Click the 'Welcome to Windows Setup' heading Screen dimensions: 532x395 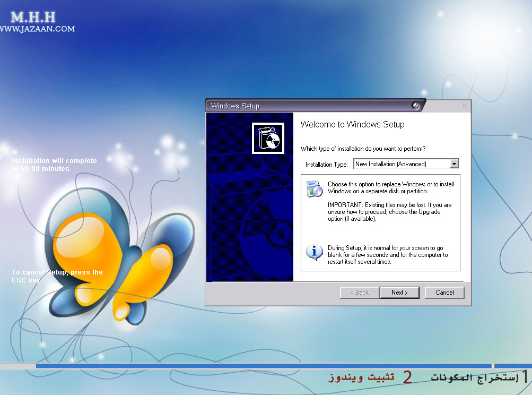(352, 125)
